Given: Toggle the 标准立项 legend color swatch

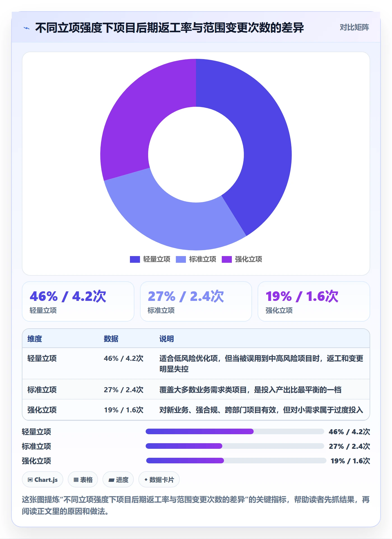Looking at the screenshot, I should click(x=181, y=259).
